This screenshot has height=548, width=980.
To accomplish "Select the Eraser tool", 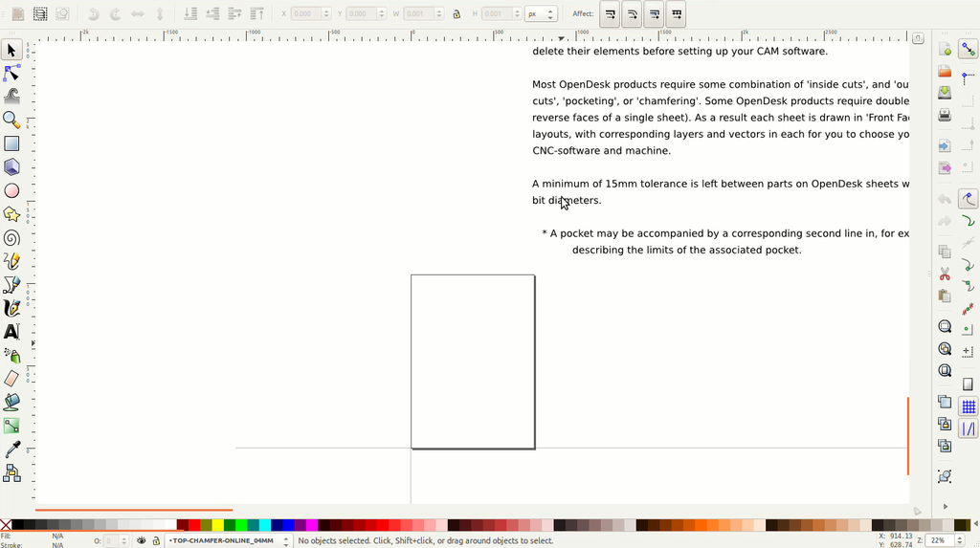I will (11, 379).
